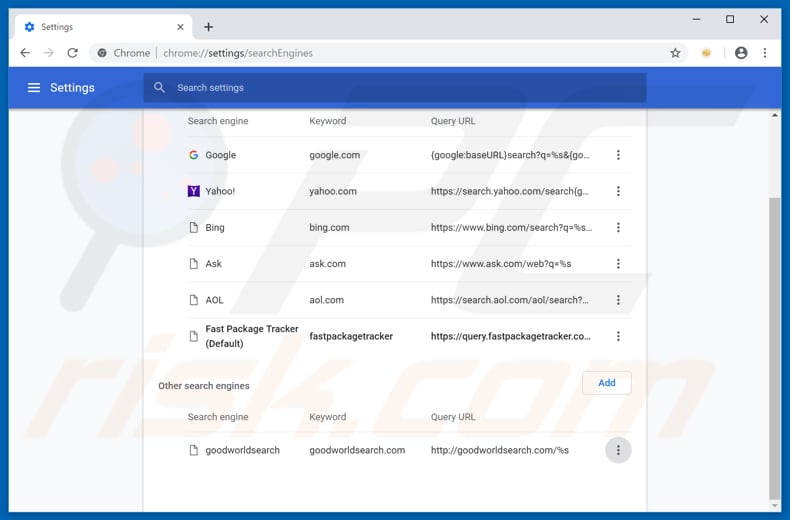Add a new search engine
The width and height of the screenshot is (790, 520).
click(607, 382)
